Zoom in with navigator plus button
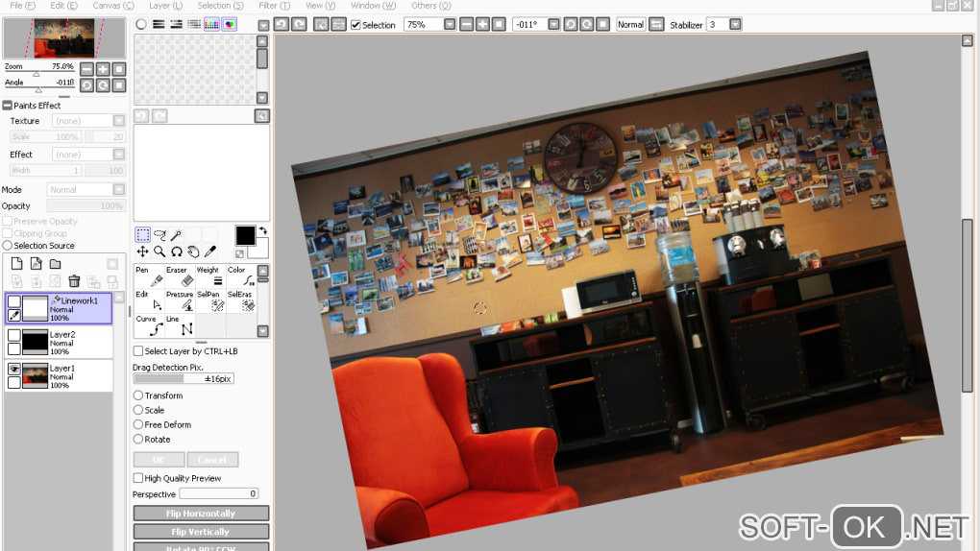 click(x=103, y=69)
